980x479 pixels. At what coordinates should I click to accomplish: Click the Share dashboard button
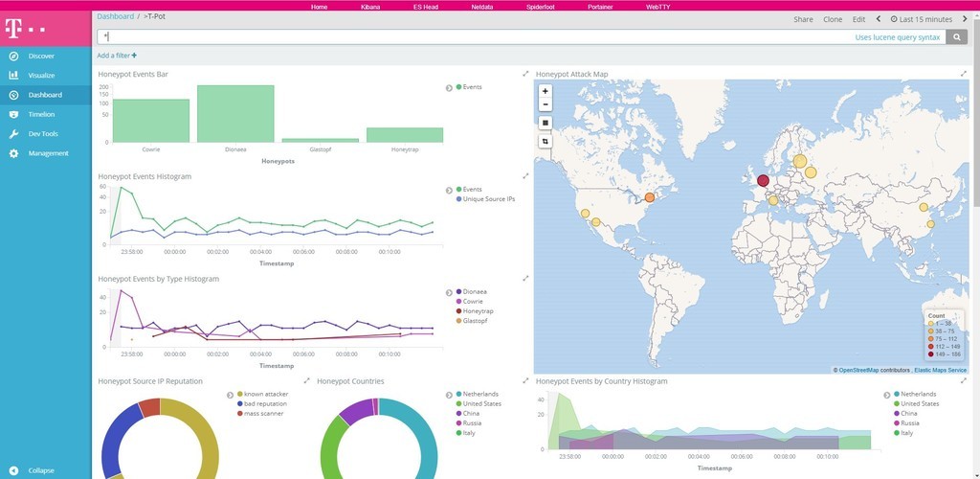click(803, 19)
